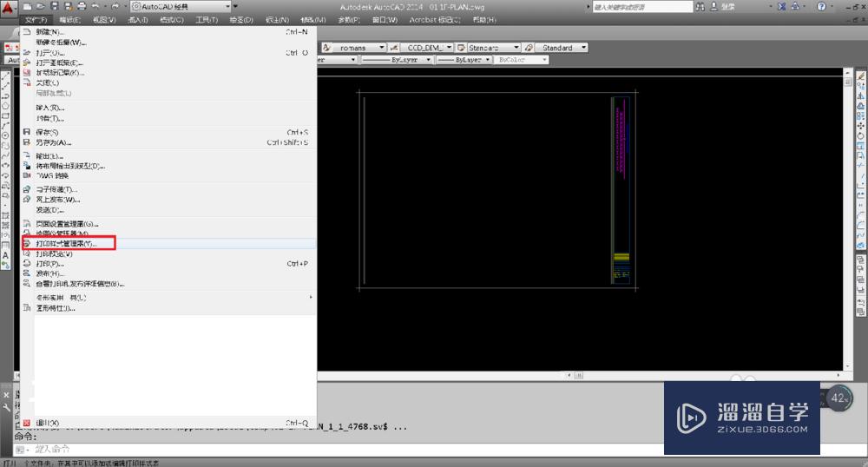This screenshot has height=467, width=868.
Task: Click the text style icon beside romans
Action: [x=326, y=48]
